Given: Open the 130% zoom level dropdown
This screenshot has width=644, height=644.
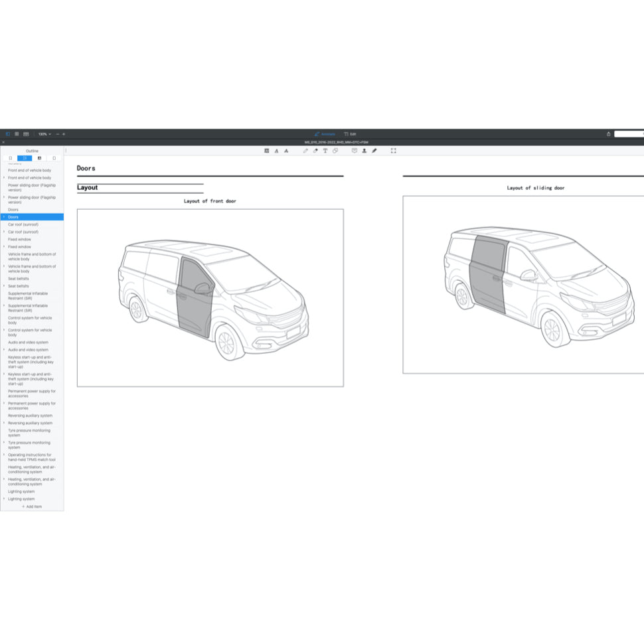Looking at the screenshot, I should click(44, 134).
